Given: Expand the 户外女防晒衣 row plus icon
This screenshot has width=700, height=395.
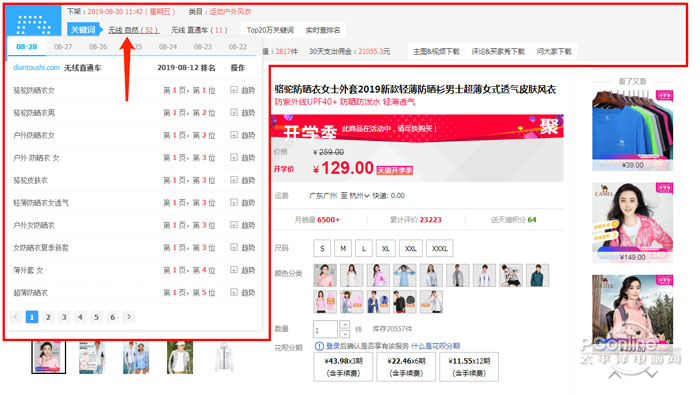Looking at the screenshot, I should pos(233,225).
